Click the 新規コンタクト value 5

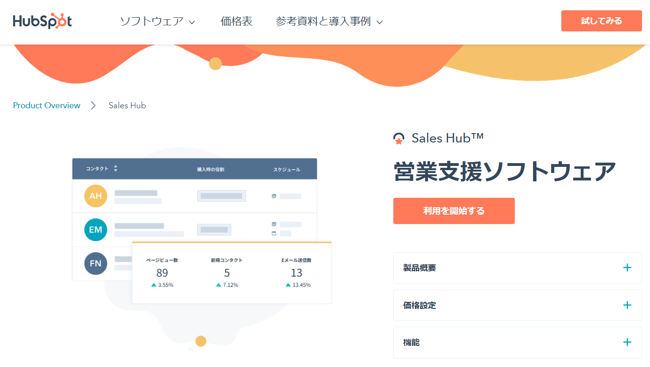point(227,273)
